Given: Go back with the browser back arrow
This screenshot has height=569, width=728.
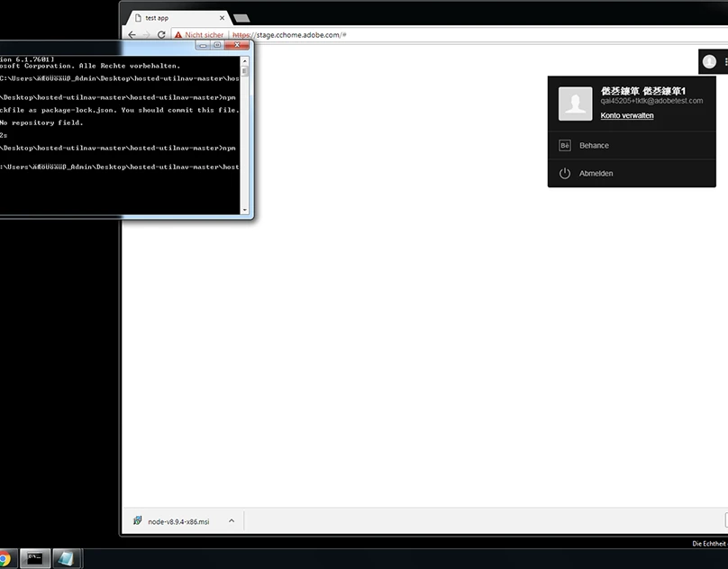Looking at the screenshot, I should [132, 35].
